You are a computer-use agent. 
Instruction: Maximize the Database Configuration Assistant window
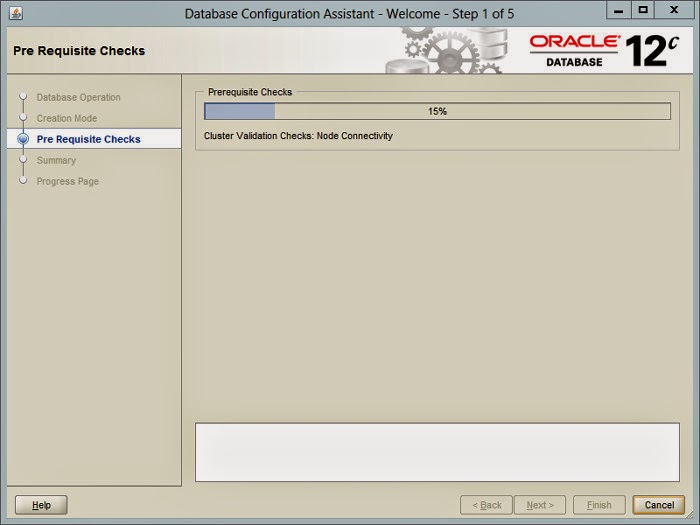coord(643,10)
